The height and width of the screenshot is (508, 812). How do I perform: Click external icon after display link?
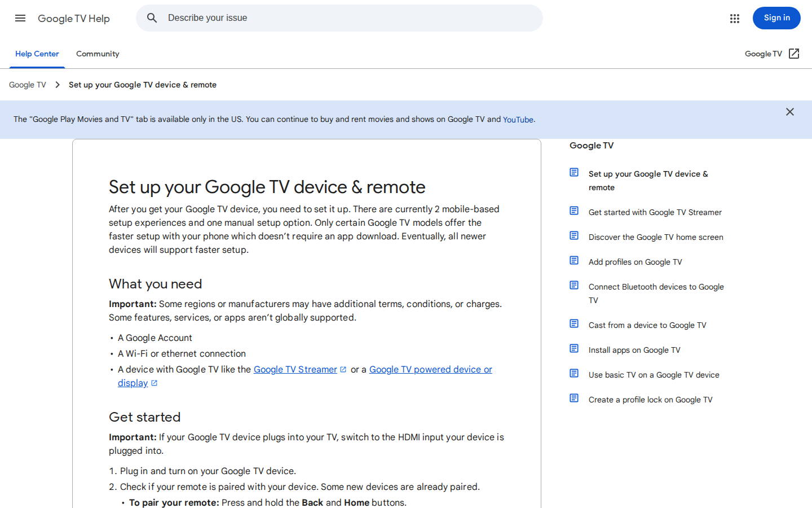pyautogui.click(x=155, y=383)
